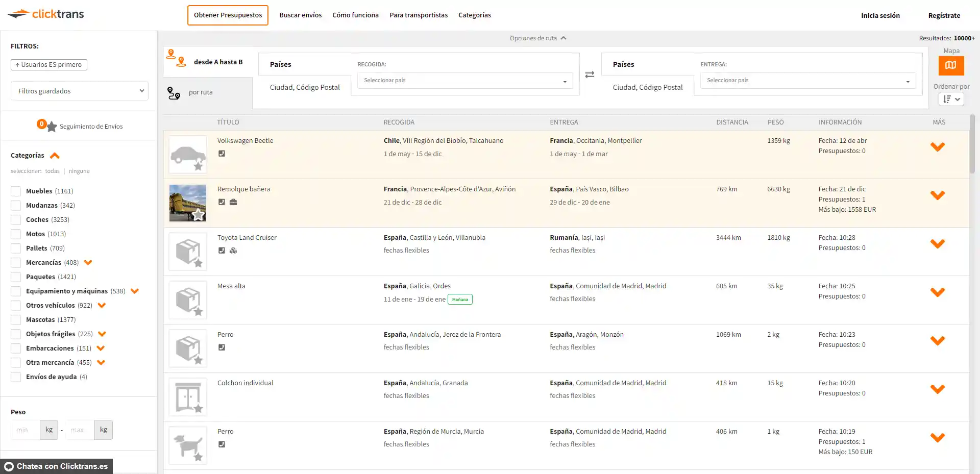This screenshot has width=980, height=474.
Task: Click the swap pickup and delivery arrows icon
Action: click(590, 74)
